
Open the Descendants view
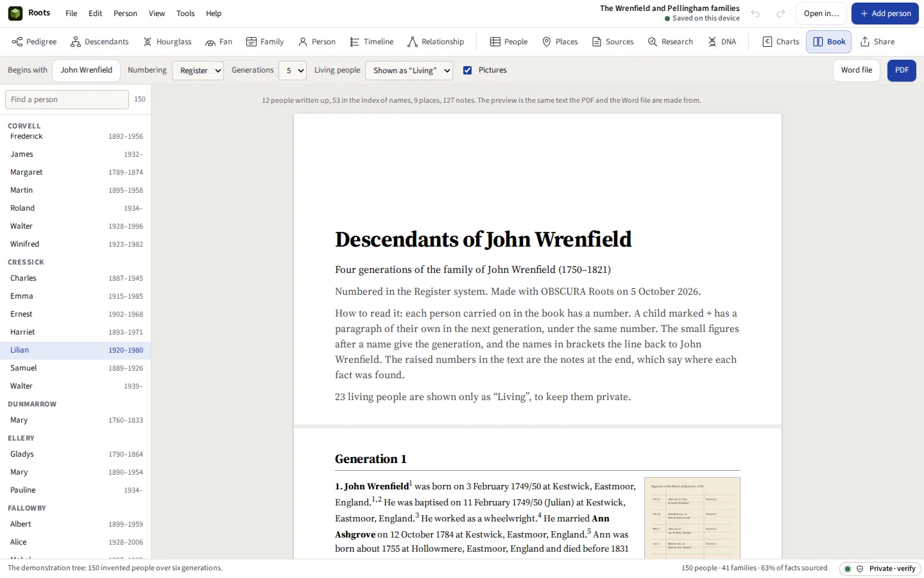pos(99,42)
